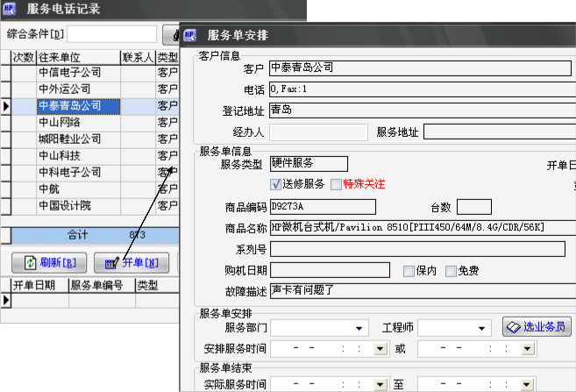Click the 开单[N] button

point(132,263)
